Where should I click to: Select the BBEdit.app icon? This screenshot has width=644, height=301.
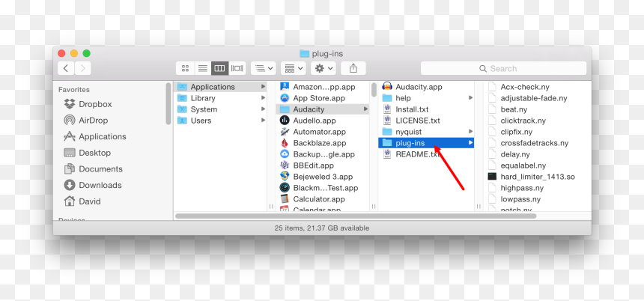click(285, 165)
